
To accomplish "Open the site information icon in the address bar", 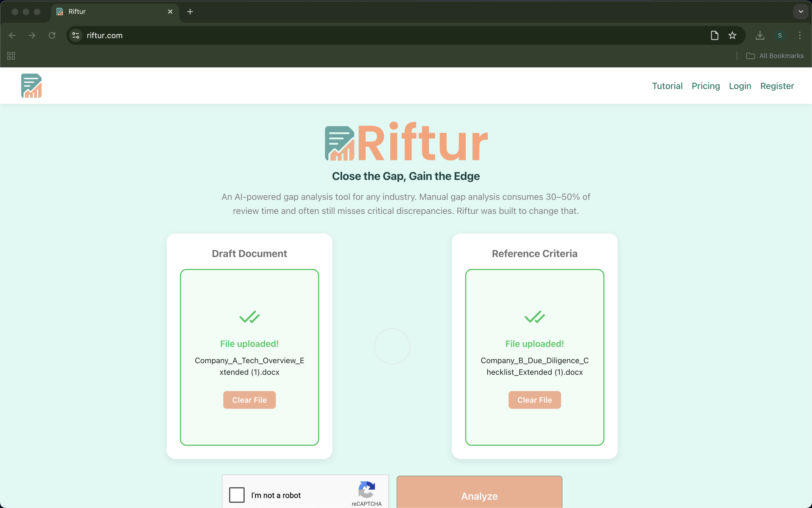I will click(x=75, y=35).
